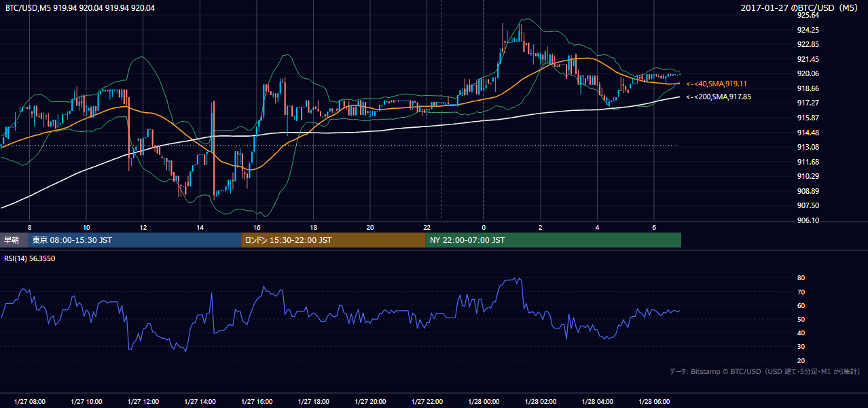Click the 早朝 session segment
Viewport: 868px width, 408px height.
point(14,240)
